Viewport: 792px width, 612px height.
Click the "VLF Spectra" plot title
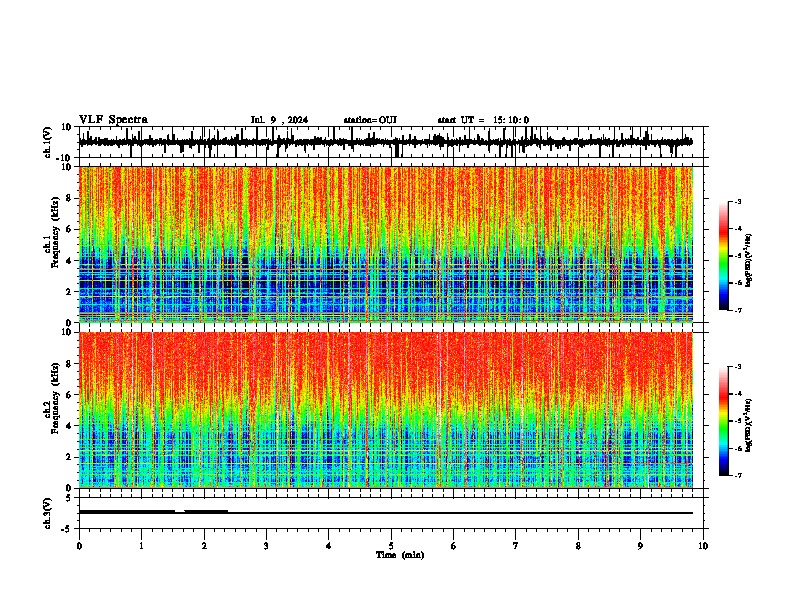[x=113, y=120]
